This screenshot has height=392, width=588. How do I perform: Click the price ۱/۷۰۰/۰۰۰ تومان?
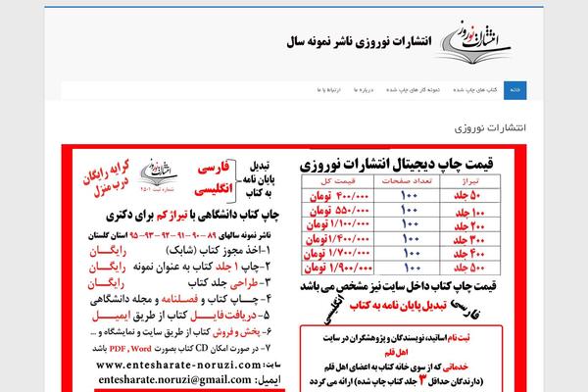coord(337,253)
